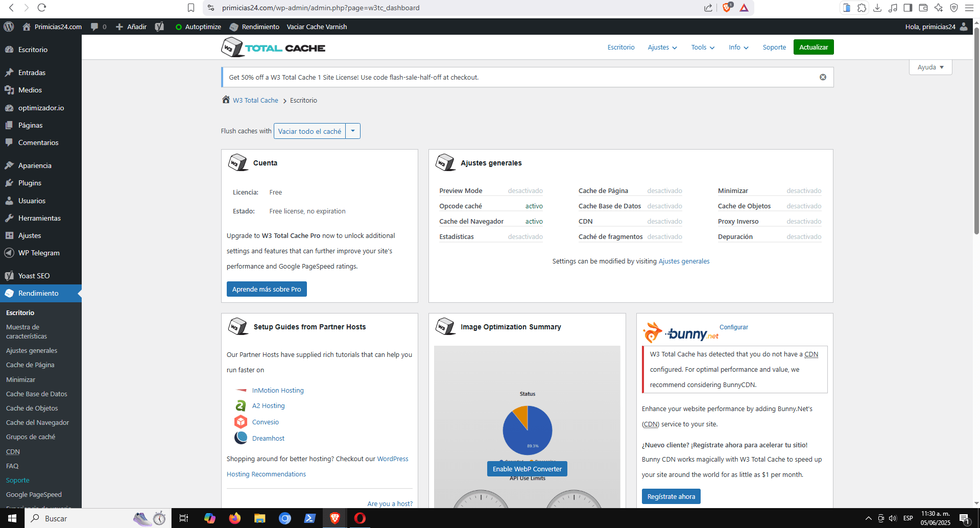Open Windows Start button
This screenshot has width=980, height=528.
(12, 518)
